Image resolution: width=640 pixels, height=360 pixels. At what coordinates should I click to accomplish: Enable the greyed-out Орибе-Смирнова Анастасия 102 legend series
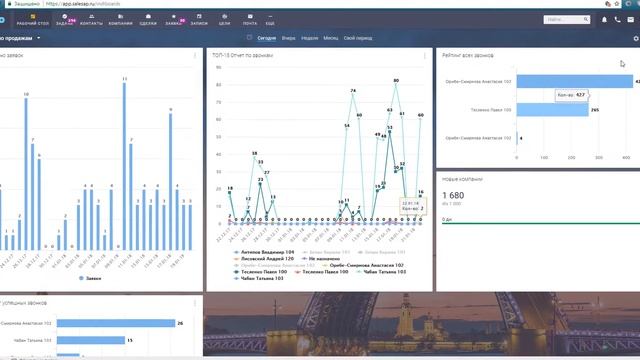coord(274,265)
